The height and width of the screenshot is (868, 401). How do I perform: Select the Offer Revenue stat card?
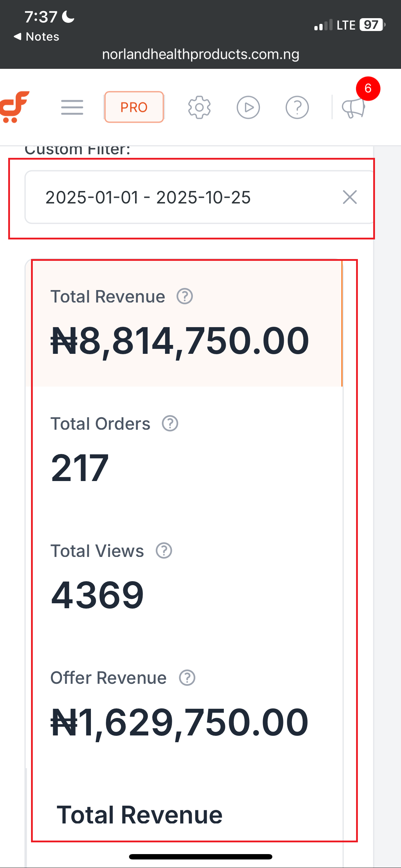click(184, 704)
